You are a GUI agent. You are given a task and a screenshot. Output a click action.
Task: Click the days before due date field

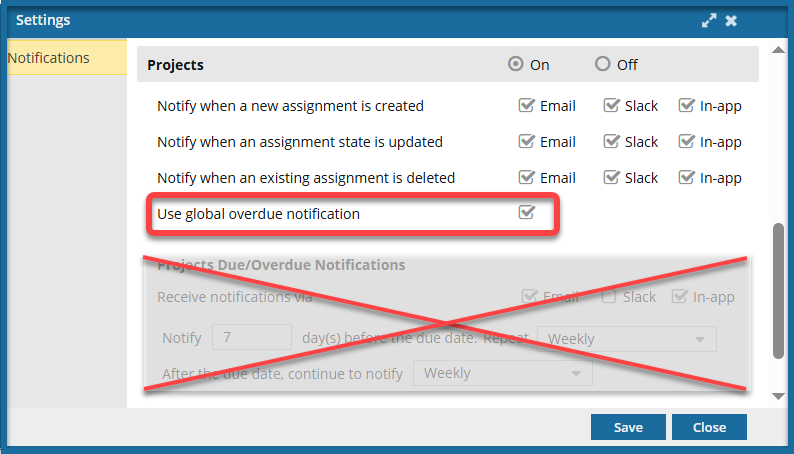tap(252, 338)
